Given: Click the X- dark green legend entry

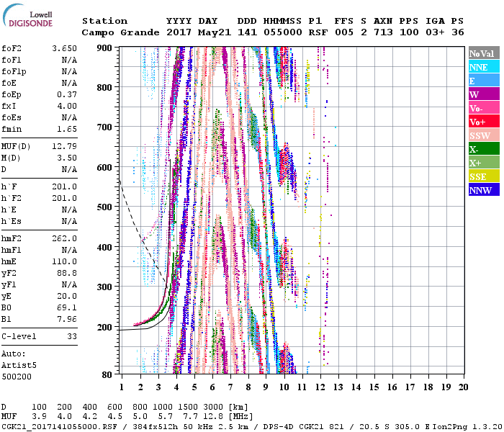Looking at the screenshot, I should tap(484, 149).
